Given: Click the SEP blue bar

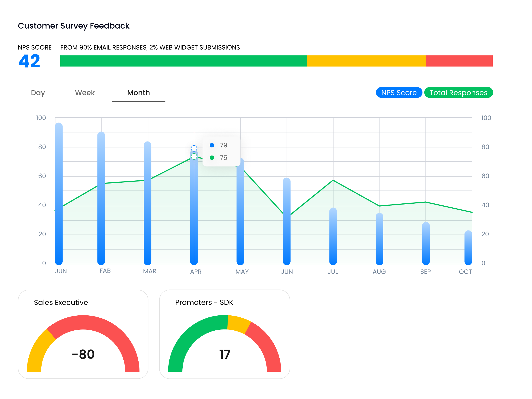Looking at the screenshot, I should tap(426, 243).
